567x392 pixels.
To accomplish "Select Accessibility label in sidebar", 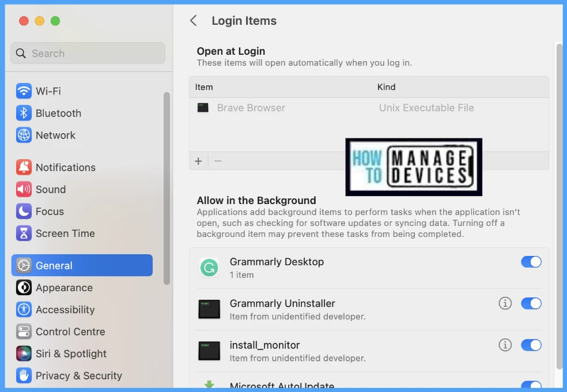I will [x=65, y=310].
